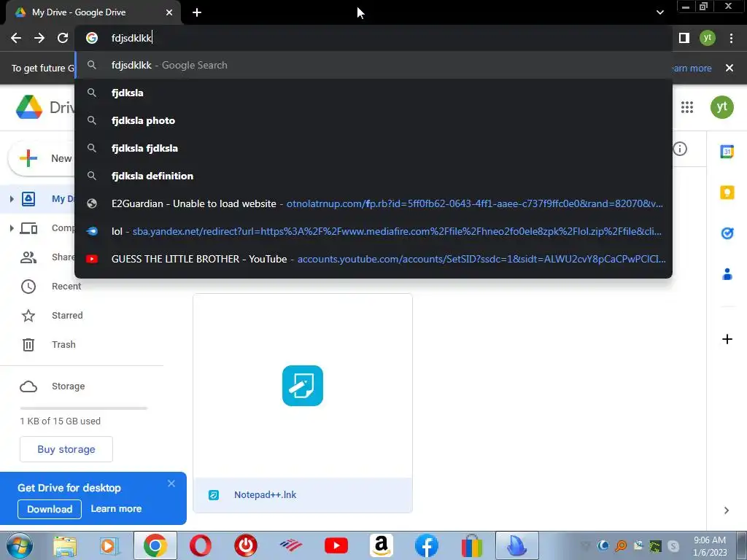The image size is (747, 560).
Task: Create a new item with New button
Action: (42, 158)
